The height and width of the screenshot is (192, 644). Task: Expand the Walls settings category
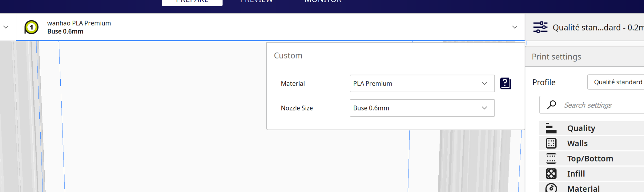click(x=591, y=143)
